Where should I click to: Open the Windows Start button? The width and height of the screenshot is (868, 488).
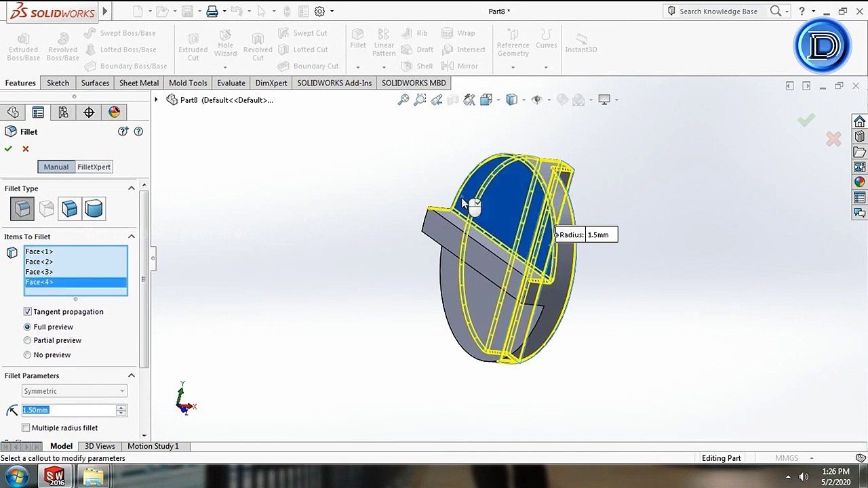[16, 476]
